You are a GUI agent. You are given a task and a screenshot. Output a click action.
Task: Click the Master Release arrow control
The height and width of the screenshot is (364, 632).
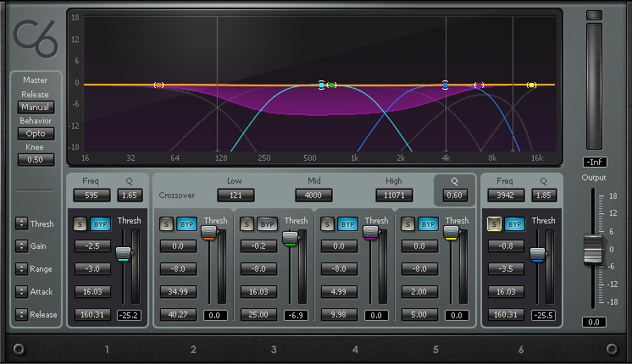20,314
